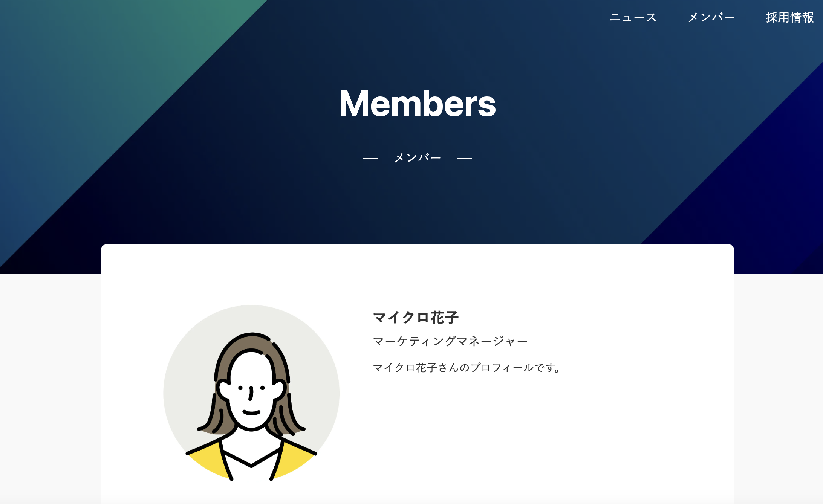Click the dash line left of メンバー subtitle

[x=371, y=158]
